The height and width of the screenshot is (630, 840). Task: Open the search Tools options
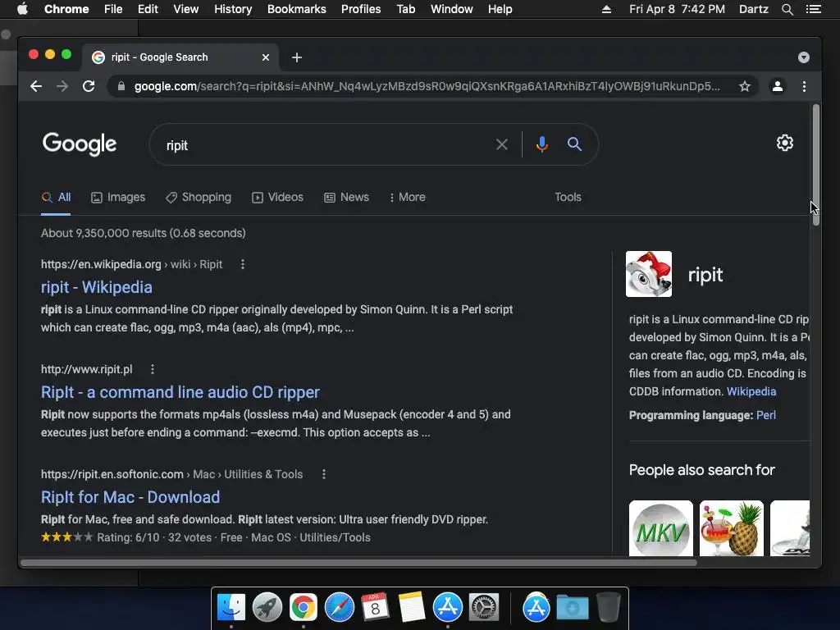[x=568, y=197]
